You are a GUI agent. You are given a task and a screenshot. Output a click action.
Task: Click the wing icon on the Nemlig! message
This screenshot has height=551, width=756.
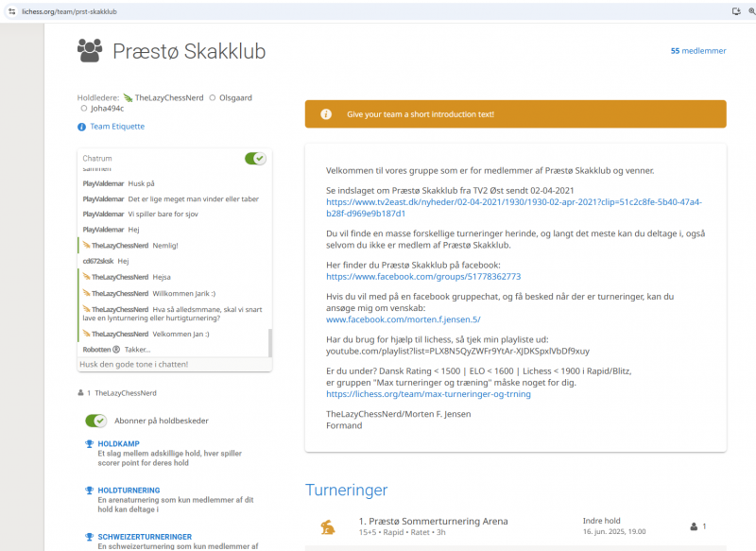tap(86, 246)
